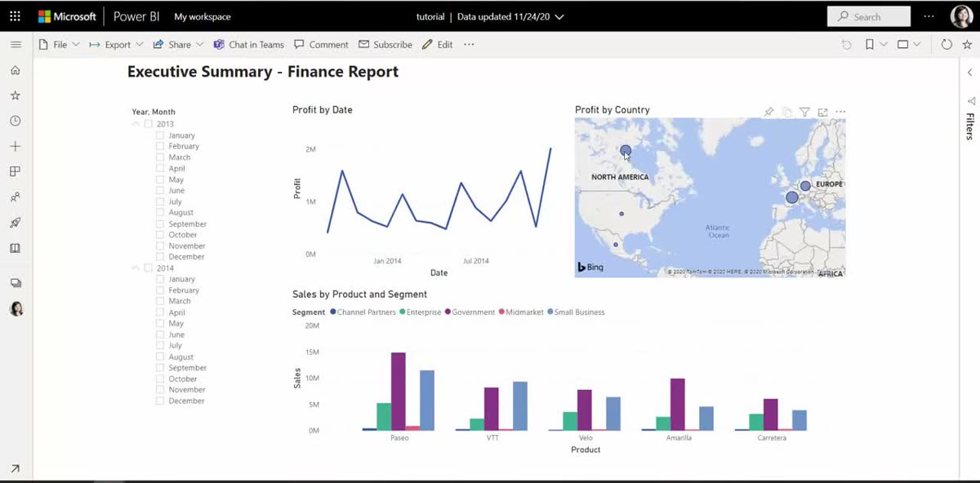Screen dimensions: 980x483
Task: Expand the data updated dropdown in title
Action: click(559, 16)
